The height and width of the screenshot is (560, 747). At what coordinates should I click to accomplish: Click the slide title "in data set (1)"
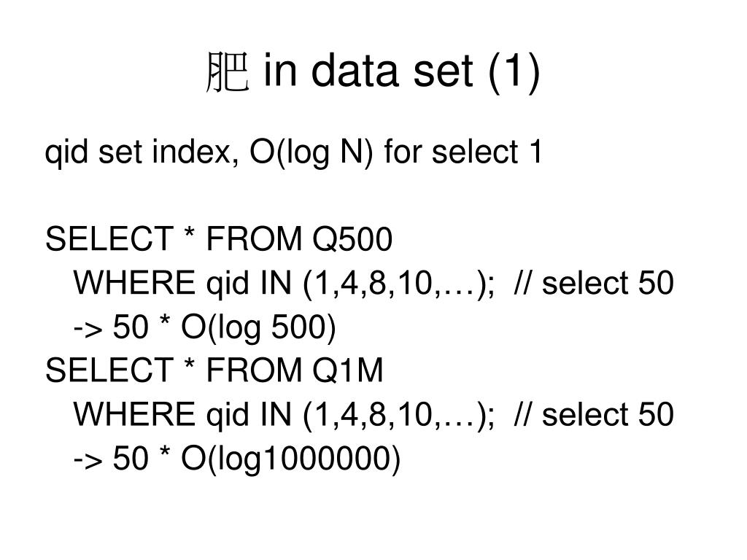click(x=401, y=71)
